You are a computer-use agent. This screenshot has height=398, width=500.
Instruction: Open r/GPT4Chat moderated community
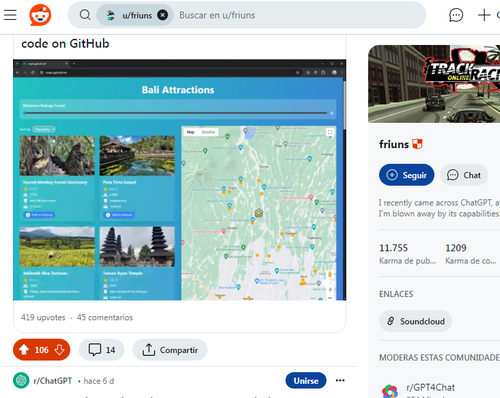click(x=430, y=387)
